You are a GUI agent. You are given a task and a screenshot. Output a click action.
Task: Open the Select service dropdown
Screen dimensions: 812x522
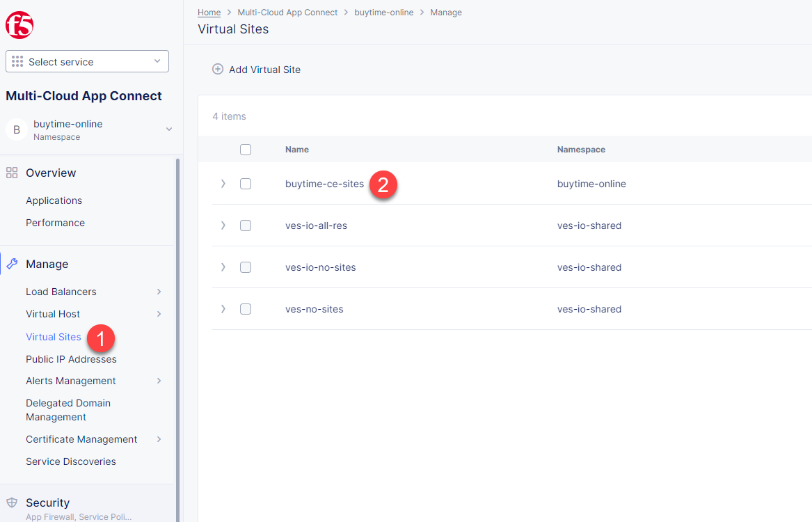click(87, 61)
